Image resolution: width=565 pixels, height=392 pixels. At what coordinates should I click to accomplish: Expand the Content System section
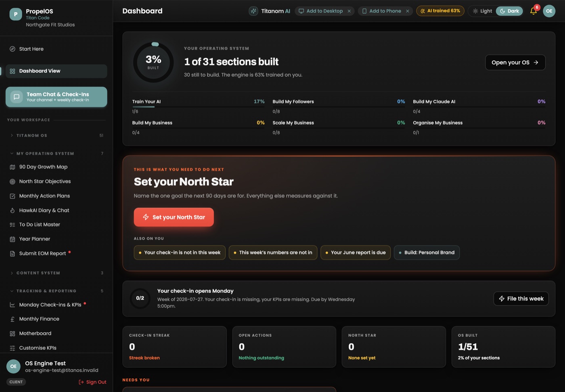(56, 273)
